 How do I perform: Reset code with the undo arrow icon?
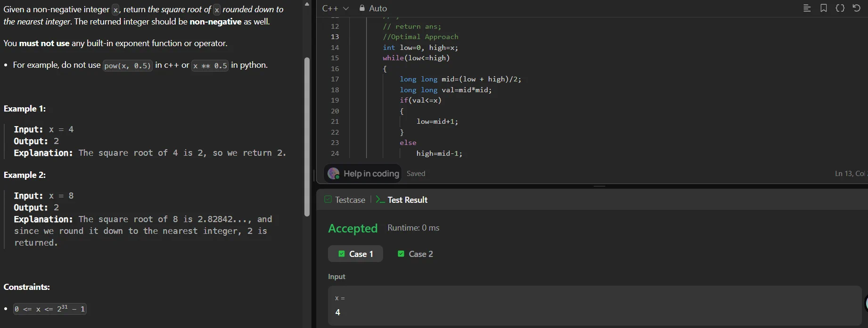pyautogui.click(x=857, y=8)
